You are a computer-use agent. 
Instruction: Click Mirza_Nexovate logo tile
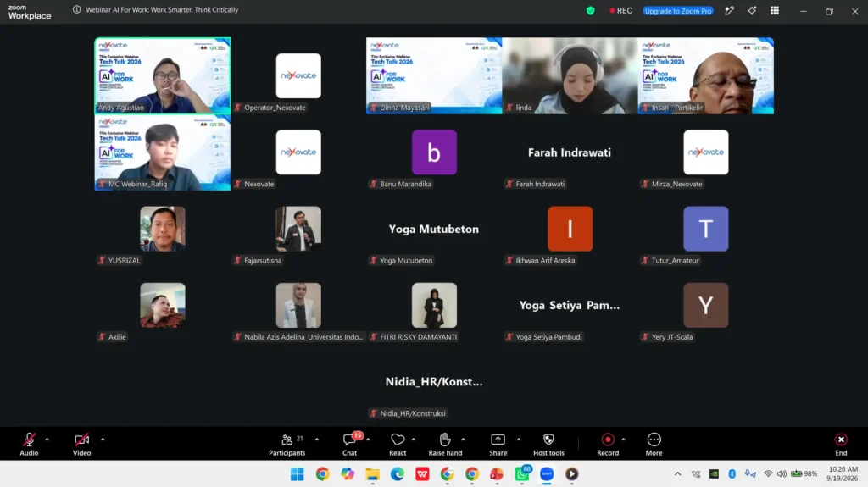(x=706, y=152)
